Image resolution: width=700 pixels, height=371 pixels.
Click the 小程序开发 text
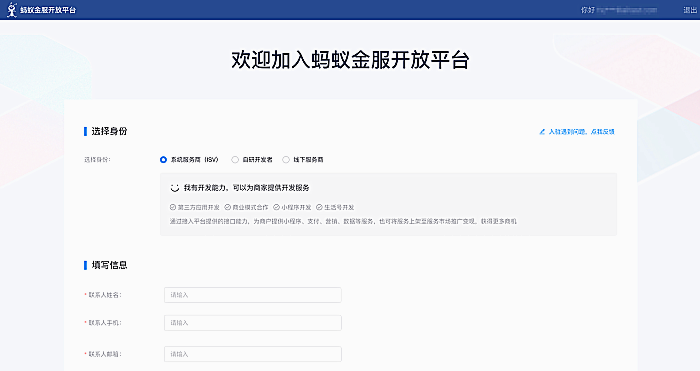tap(296, 207)
